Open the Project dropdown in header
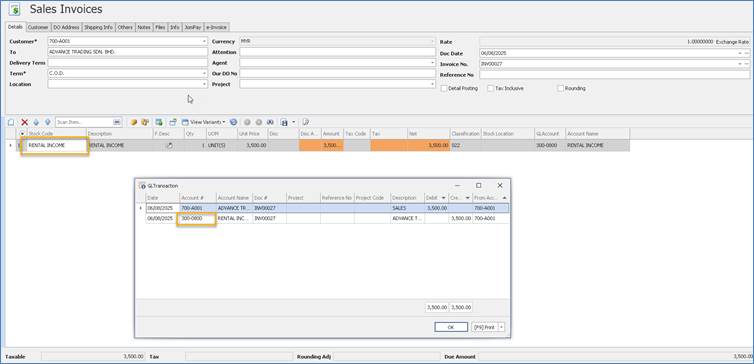 click(x=432, y=84)
